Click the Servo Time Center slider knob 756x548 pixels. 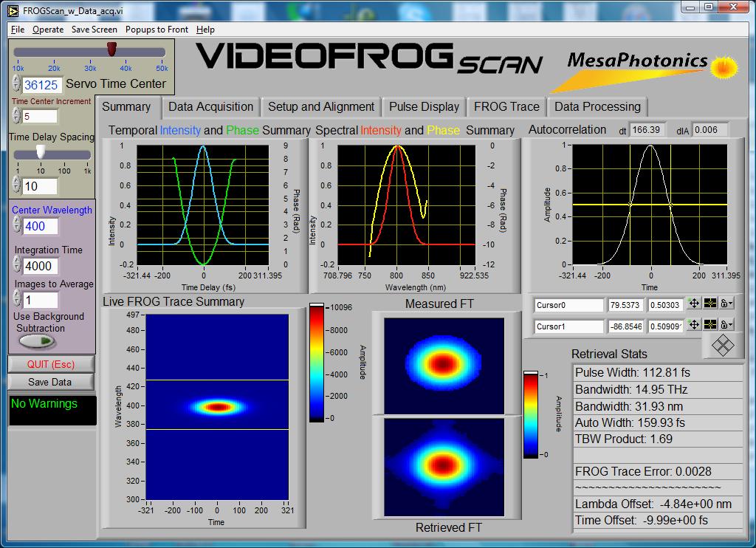[111, 49]
